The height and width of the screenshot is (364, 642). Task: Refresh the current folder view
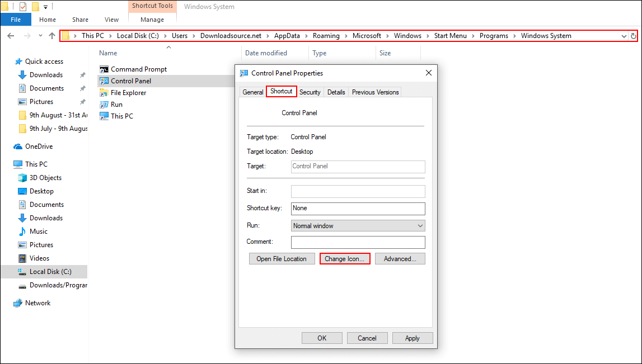click(634, 36)
